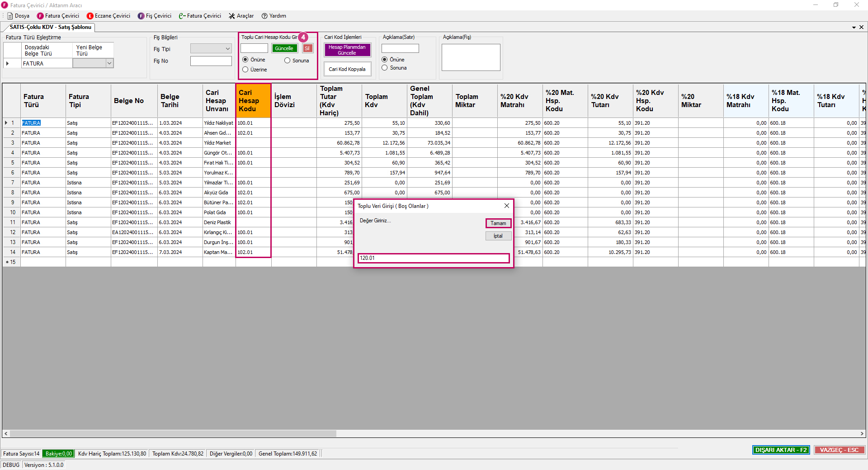Open the Fatura Çevirici menu
Viewport: 868px width, 470px height.
[x=58, y=16]
